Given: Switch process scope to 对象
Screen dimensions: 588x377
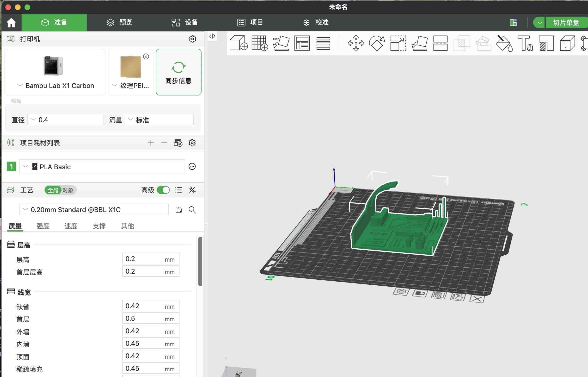Looking at the screenshot, I should point(68,190).
